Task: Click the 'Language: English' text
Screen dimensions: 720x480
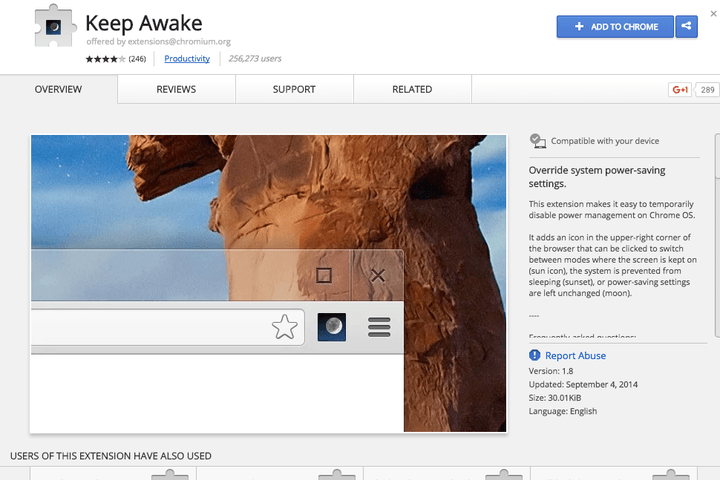Action: (562, 411)
